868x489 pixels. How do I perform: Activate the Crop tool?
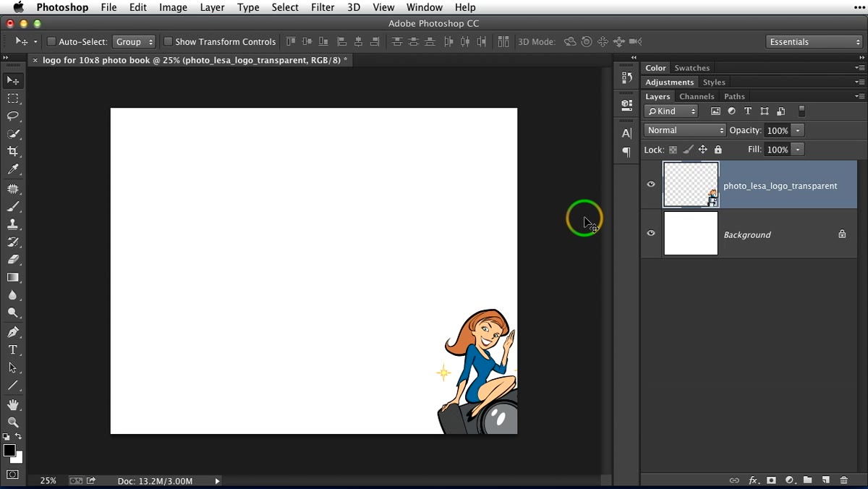tap(13, 152)
